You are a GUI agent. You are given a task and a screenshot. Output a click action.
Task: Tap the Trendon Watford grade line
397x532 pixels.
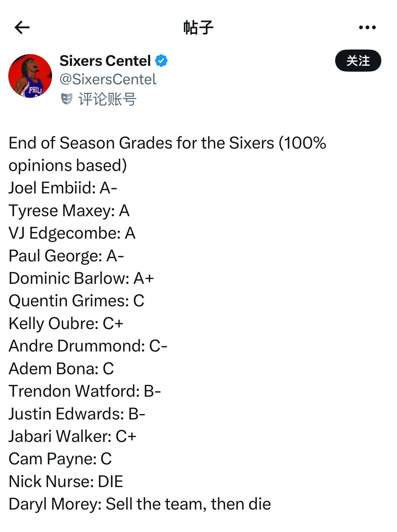coord(85,391)
